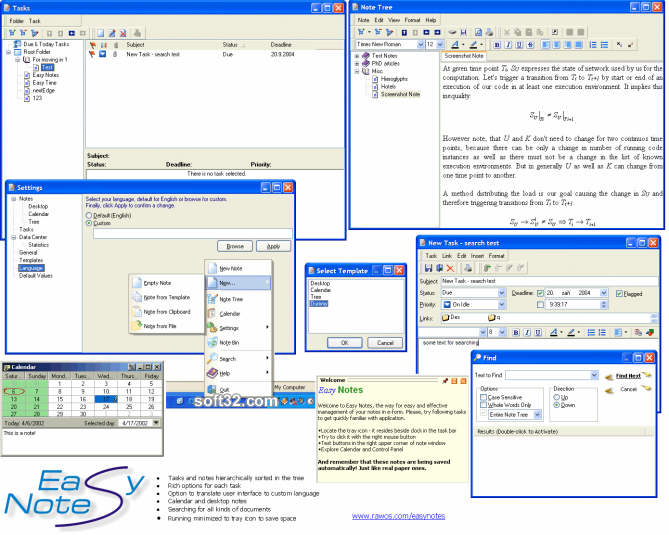Screen dimensions: 669x535
Task: Click the red delete X in New Task
Action: [x=450, y=268]
